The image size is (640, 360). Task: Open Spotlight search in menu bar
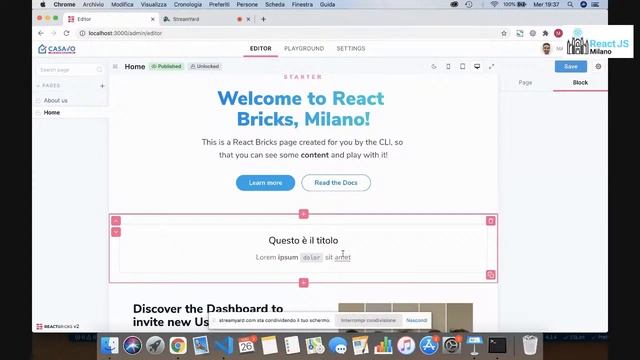point(570,4)
